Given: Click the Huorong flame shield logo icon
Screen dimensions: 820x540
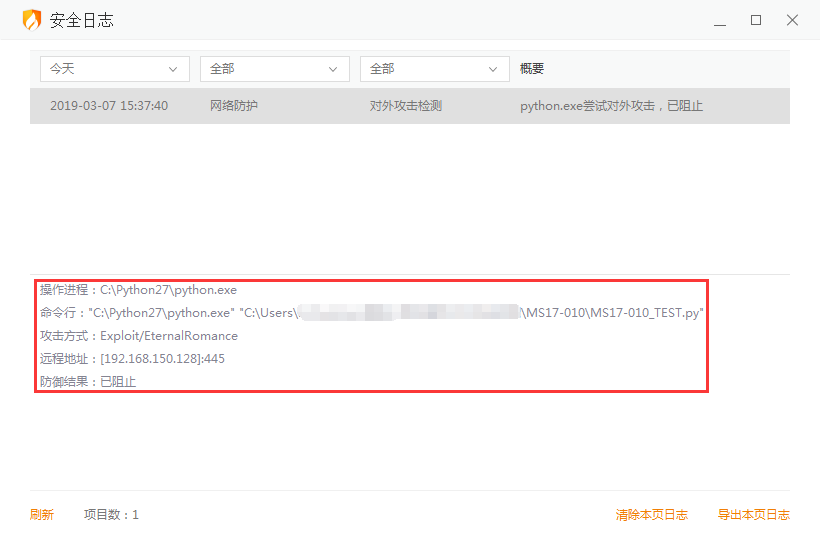Looking at the screenshot, I should click(32, 20).
